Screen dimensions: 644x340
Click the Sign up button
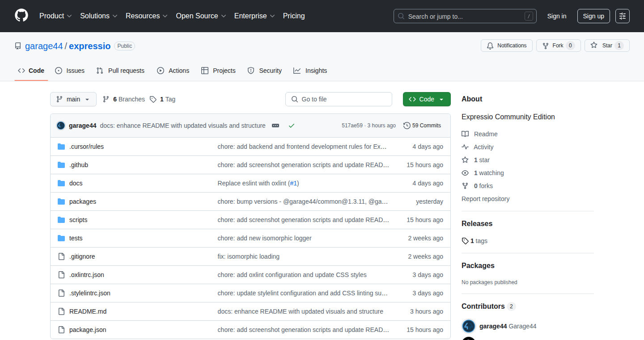593,16
